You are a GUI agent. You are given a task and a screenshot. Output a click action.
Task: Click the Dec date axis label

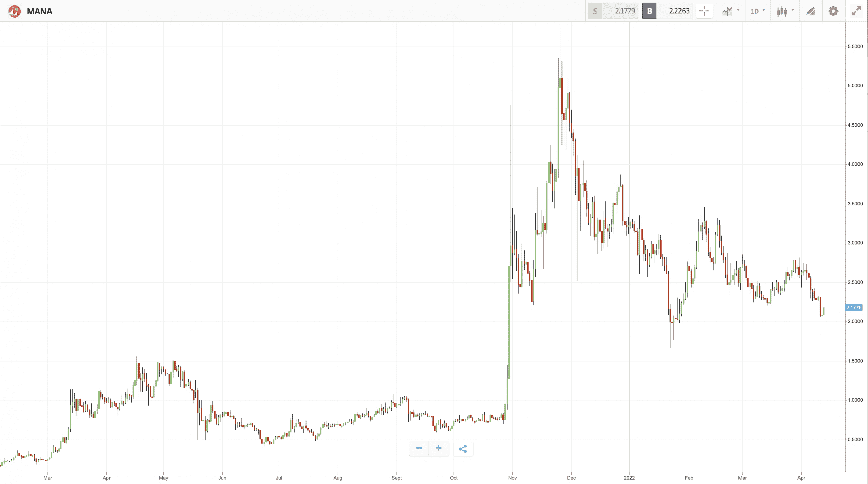tap(571, 478)
